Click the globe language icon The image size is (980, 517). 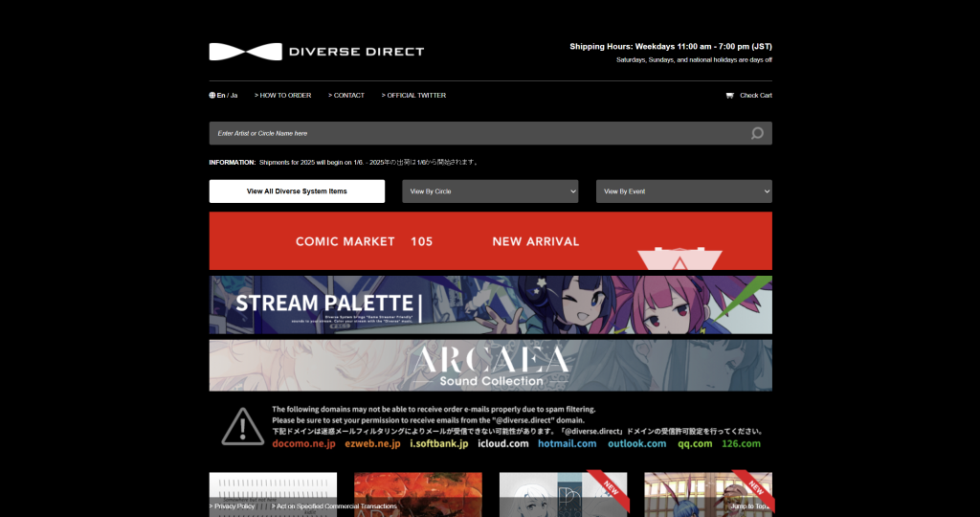(x=212, y=96)
